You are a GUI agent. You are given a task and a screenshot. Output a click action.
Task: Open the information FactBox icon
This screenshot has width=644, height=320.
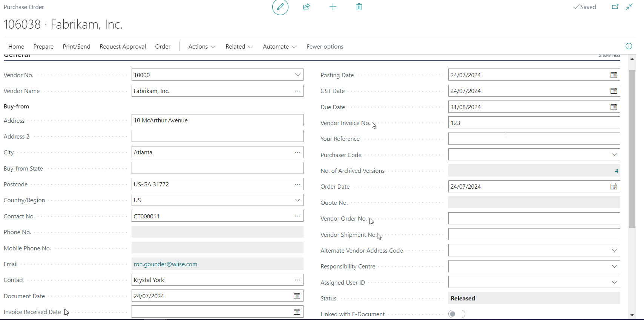coord(629,46)
